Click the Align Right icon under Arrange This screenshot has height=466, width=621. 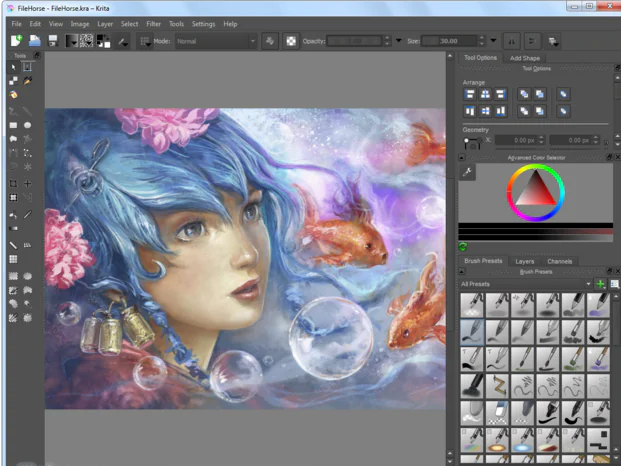click(x=501, y=94)
